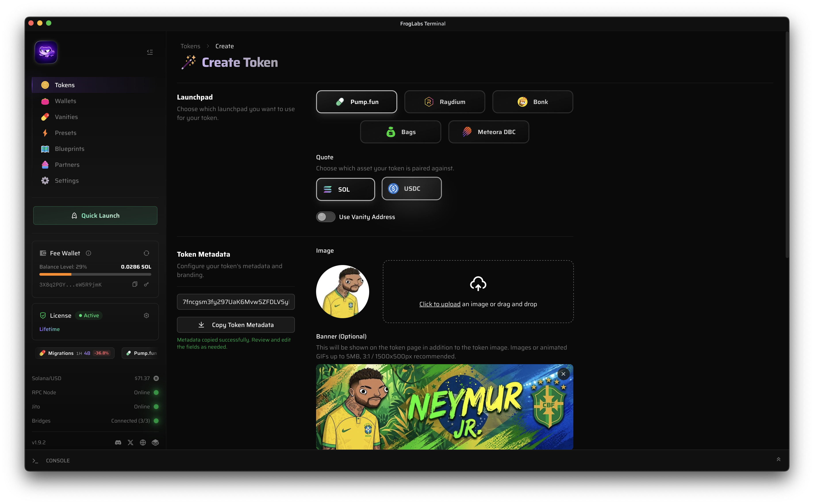Click the magic wand Create Token icon
This screenshot has height=504, width=814.
pos(189,62)
